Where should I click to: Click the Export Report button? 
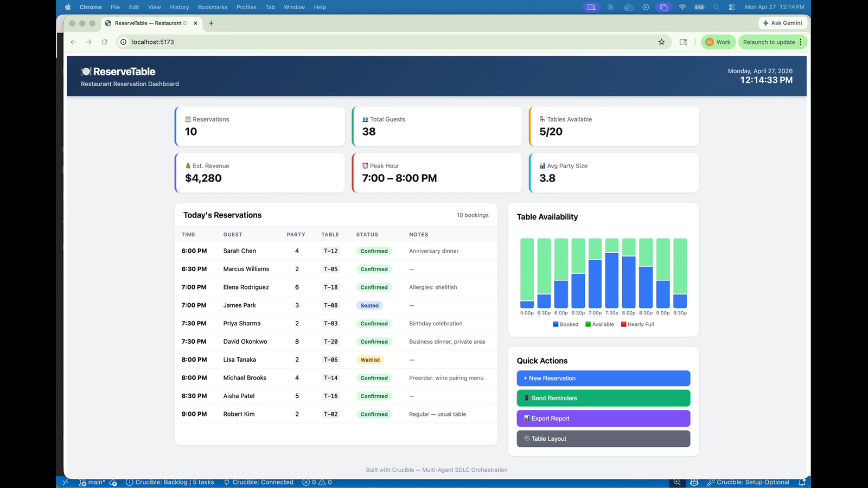(603, 418)
